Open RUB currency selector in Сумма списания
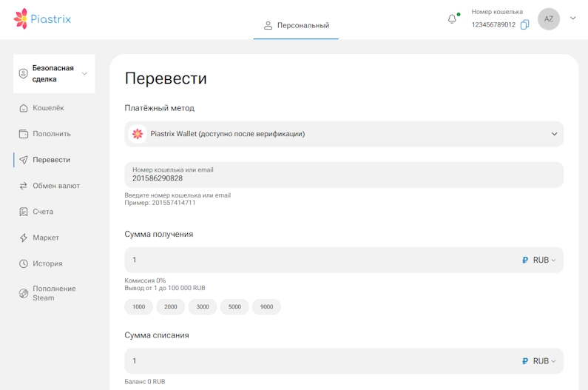Image resolution: width=588 pixels, height=390 pixels. 539,361
